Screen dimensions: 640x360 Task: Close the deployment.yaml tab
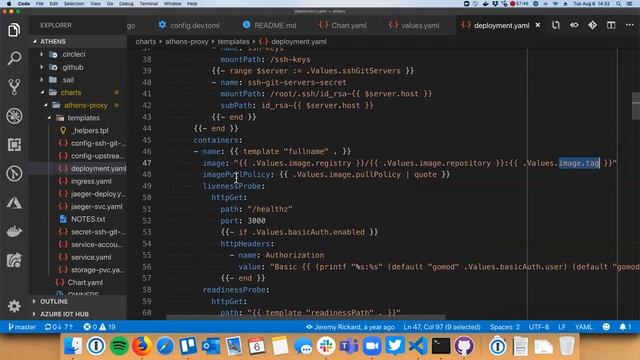(538, 25)
